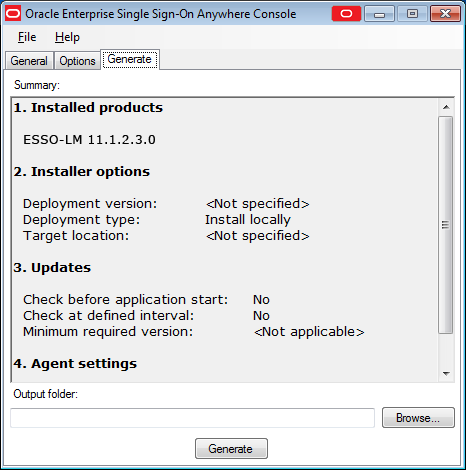466x470 pixels.
Task: Switch to the General tab
Action: click(29, 61)
